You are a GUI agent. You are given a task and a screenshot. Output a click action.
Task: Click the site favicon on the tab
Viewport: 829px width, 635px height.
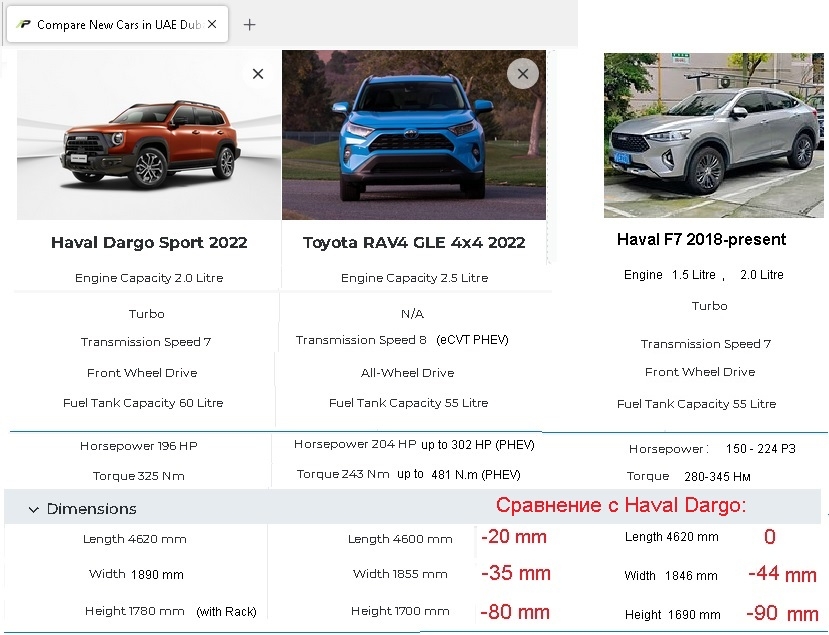(x=23, y=24)
